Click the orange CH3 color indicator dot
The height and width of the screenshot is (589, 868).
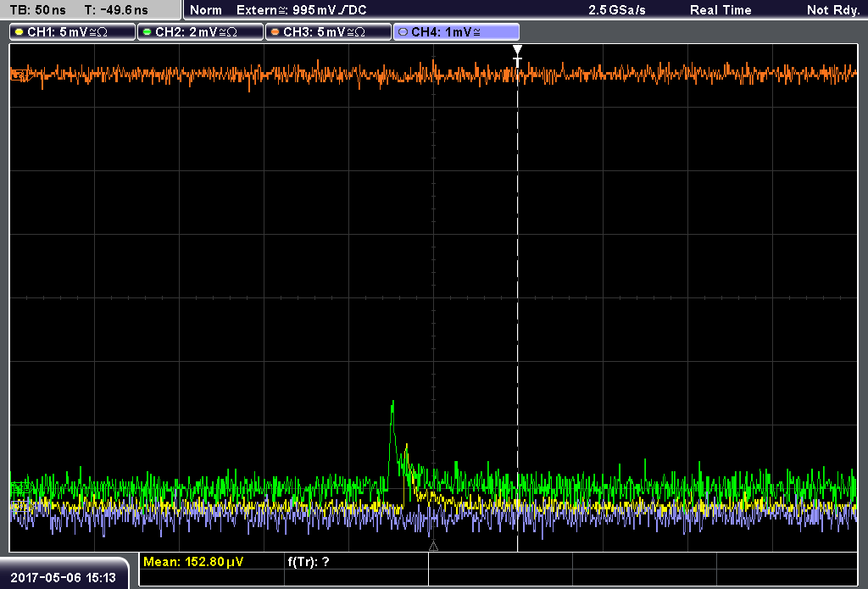[275, 32]
